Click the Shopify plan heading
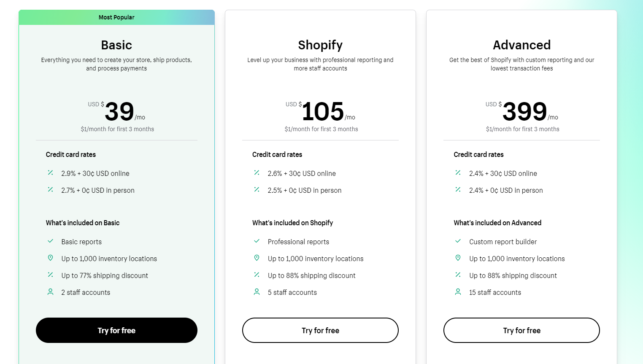 tap(320, 45)
